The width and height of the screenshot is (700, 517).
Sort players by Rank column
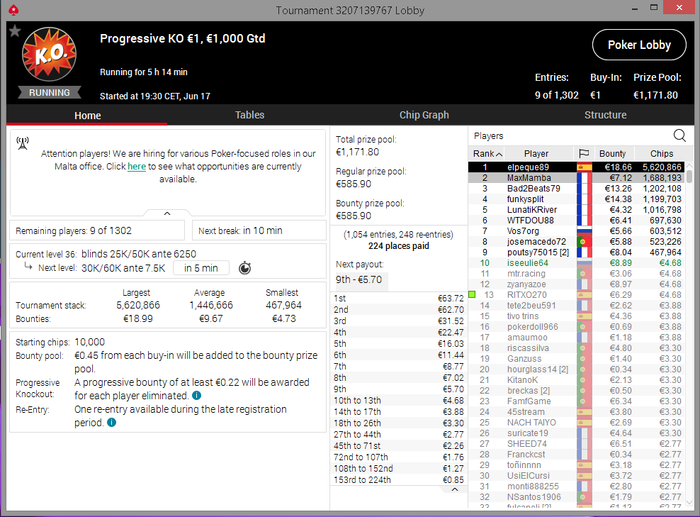tap(487, 154)
